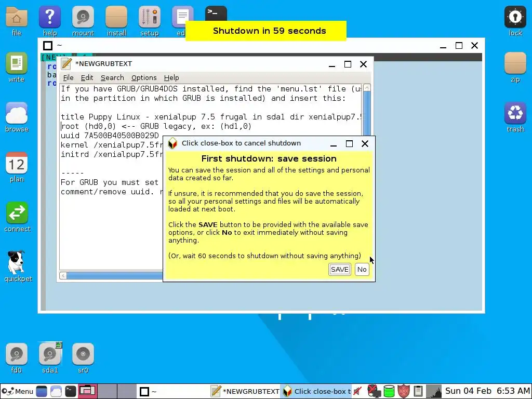Switch to the '~' terminal taskbar entry

pyautogui.click(x=173, y=392)
